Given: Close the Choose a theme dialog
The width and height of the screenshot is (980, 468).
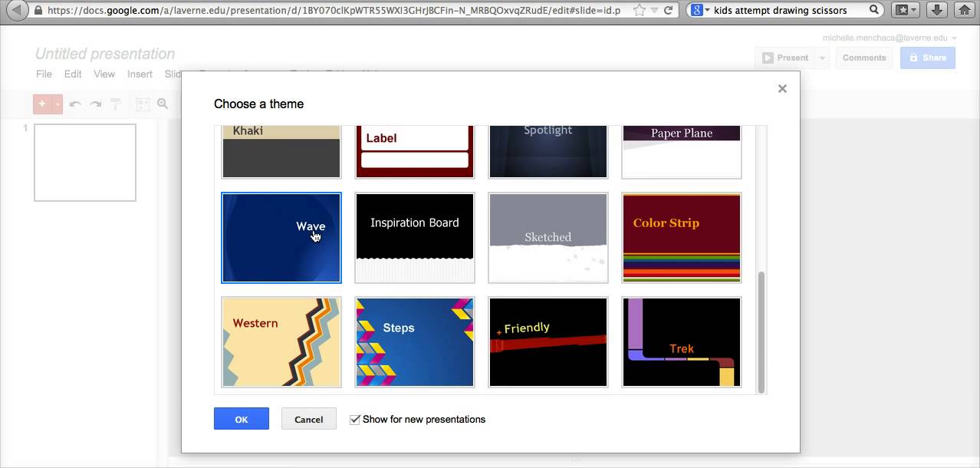Looking at the screenshot, I should tap(782, 88).
